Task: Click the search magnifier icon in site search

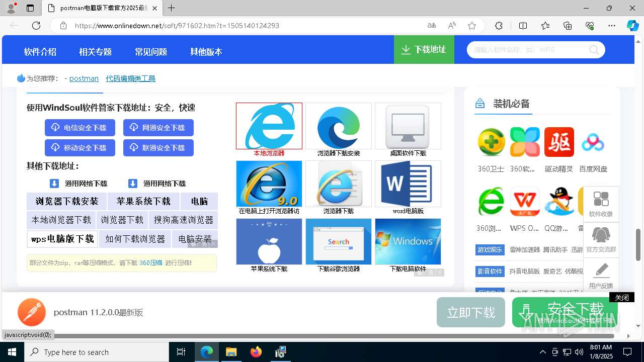Action: tap(594, 50)
